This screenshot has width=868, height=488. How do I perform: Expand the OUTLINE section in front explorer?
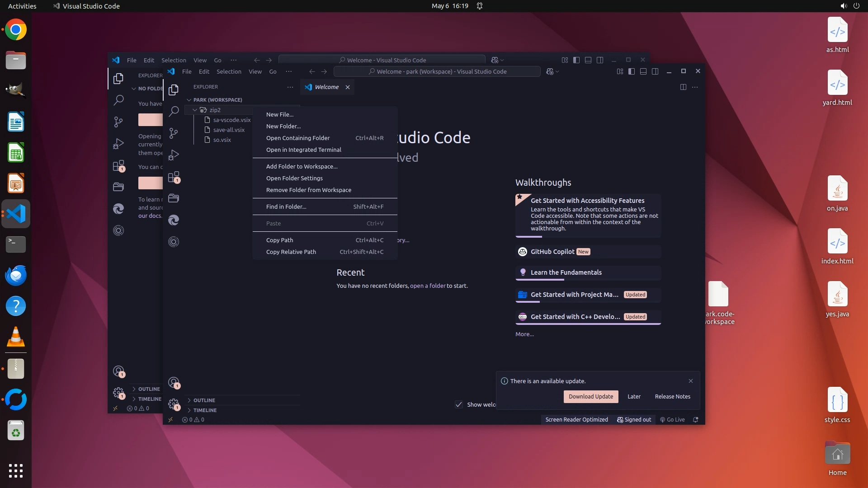[204, 400]
